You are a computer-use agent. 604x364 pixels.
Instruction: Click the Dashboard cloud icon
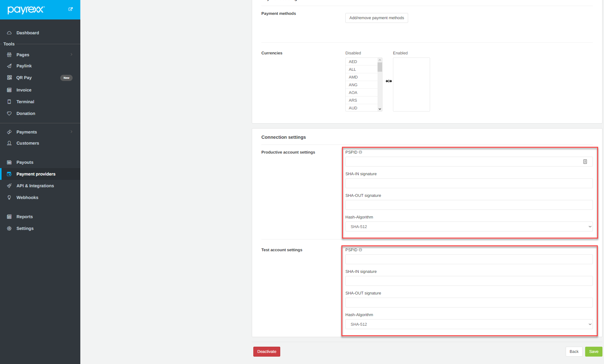pyautogui.click(x=9, y=33)
